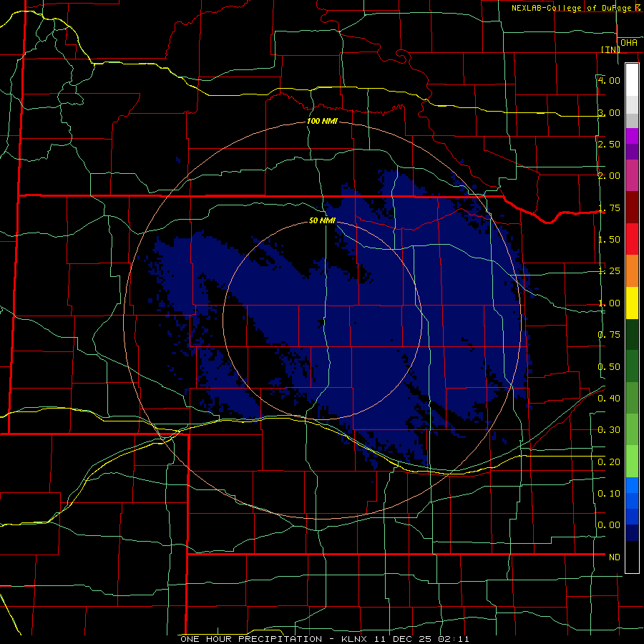Click the "1.50" legend value
This screenshot has height=644, width=644.
click(609, 240)
